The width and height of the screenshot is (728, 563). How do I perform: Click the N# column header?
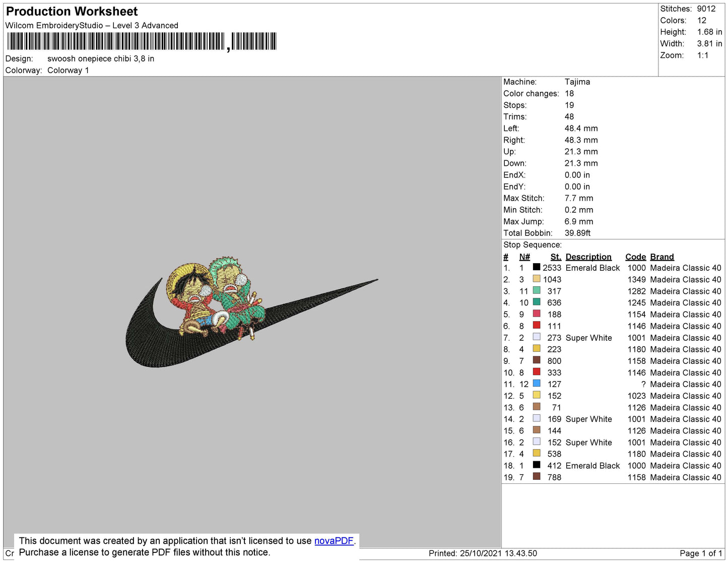(x=524, y=257)
